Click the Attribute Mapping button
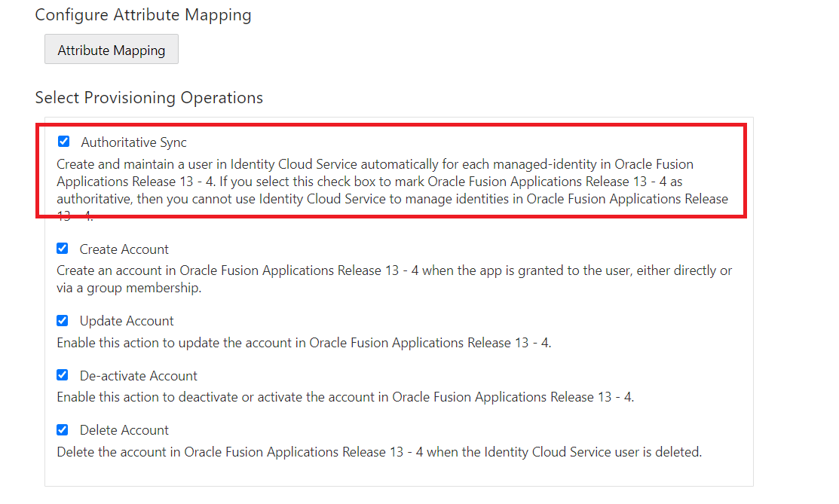This screenshot has width=839, height=504. pos(112,50)
